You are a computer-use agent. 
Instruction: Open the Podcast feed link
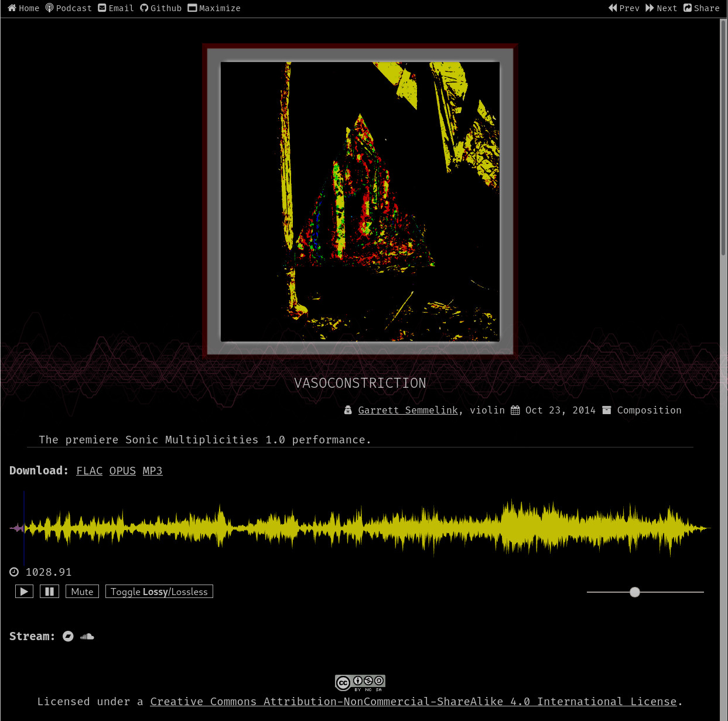(x=69, y=8)
